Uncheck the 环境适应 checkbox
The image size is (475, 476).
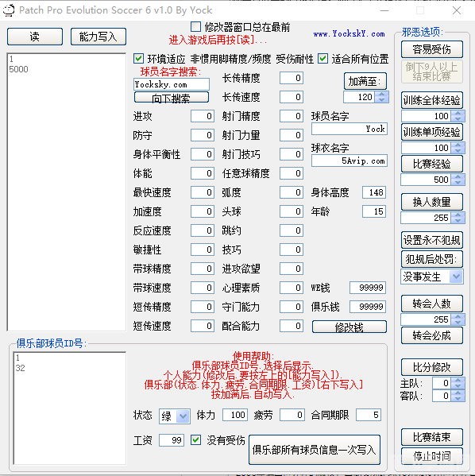click(138, 58)
